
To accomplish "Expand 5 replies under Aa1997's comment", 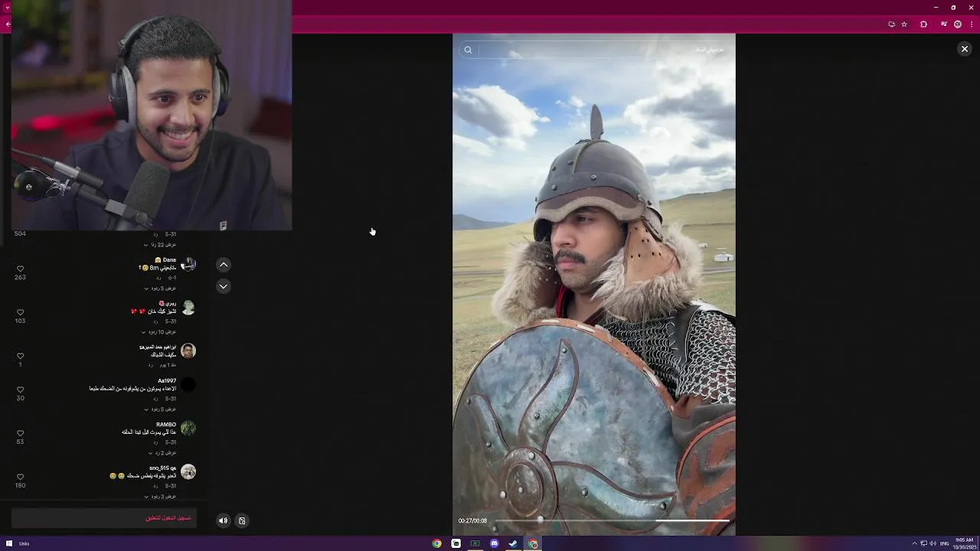I will (160, 409).
